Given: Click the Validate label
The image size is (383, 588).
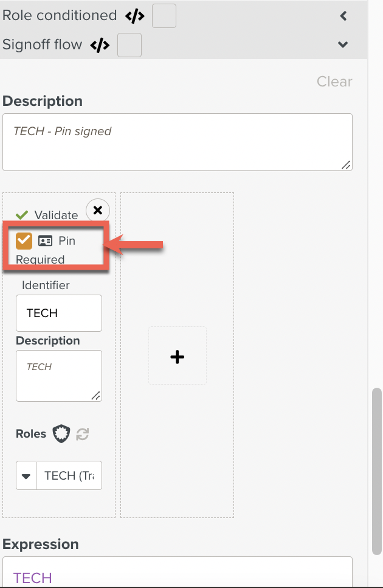Looking at the screenshot, I should point(56,215).
